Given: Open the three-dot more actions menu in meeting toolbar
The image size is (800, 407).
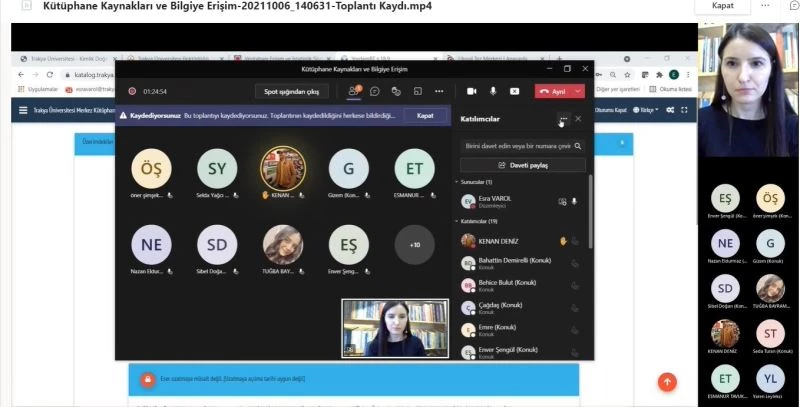Looking at the screenshot, I should coord(438,91).
